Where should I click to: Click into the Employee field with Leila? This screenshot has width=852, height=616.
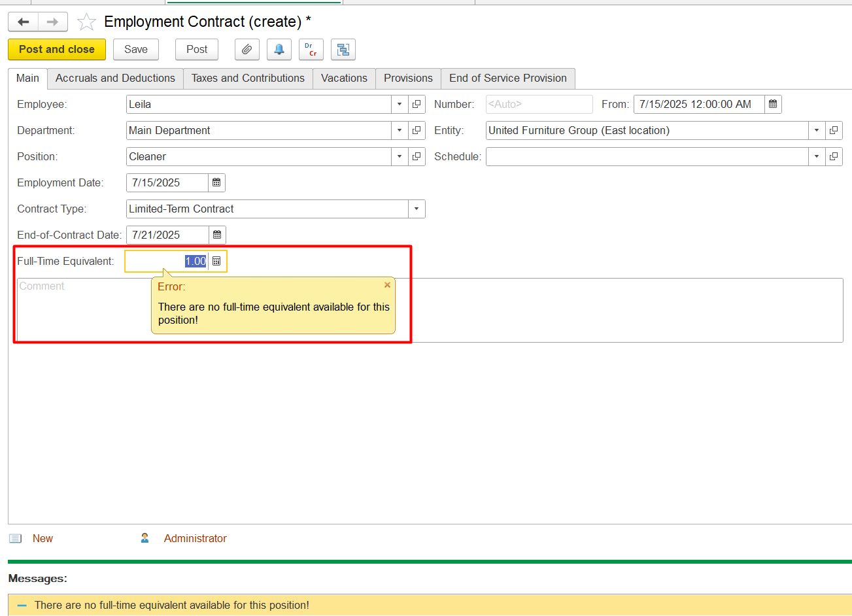pos(259,104)
